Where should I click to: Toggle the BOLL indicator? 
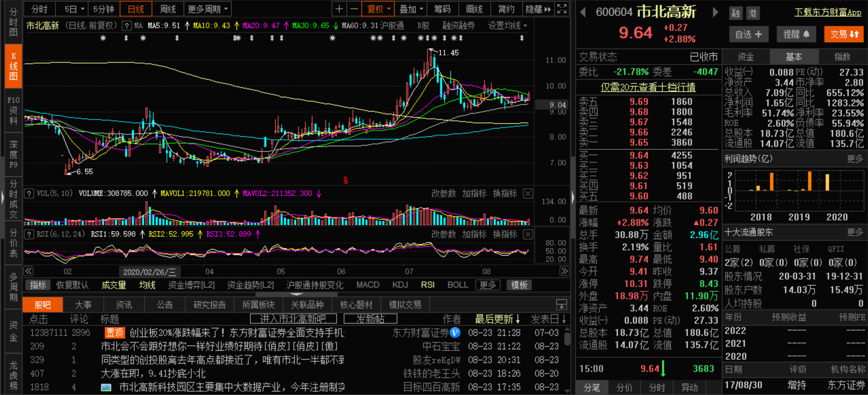click(x=458, y=285)
